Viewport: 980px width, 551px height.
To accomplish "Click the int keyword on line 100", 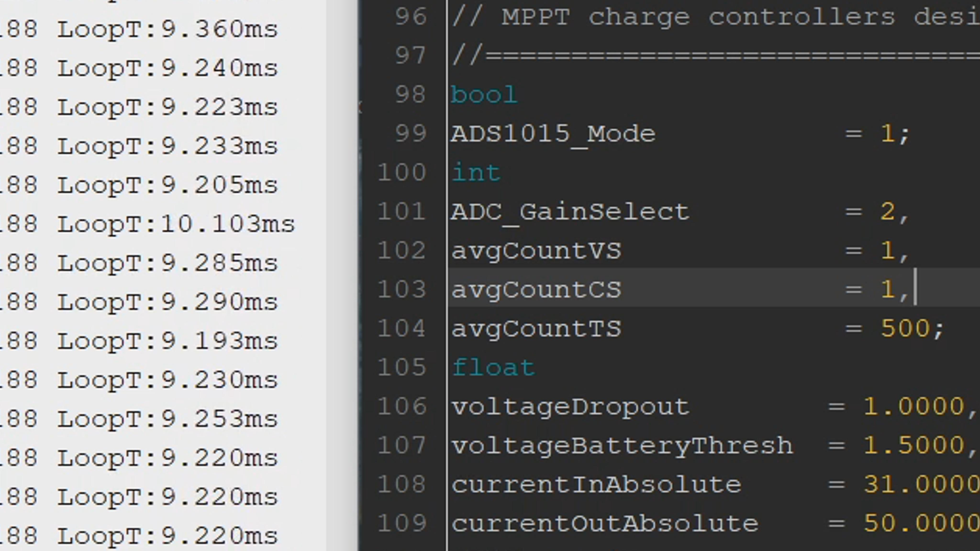I will pyautogui.click(x=476, y=173).
